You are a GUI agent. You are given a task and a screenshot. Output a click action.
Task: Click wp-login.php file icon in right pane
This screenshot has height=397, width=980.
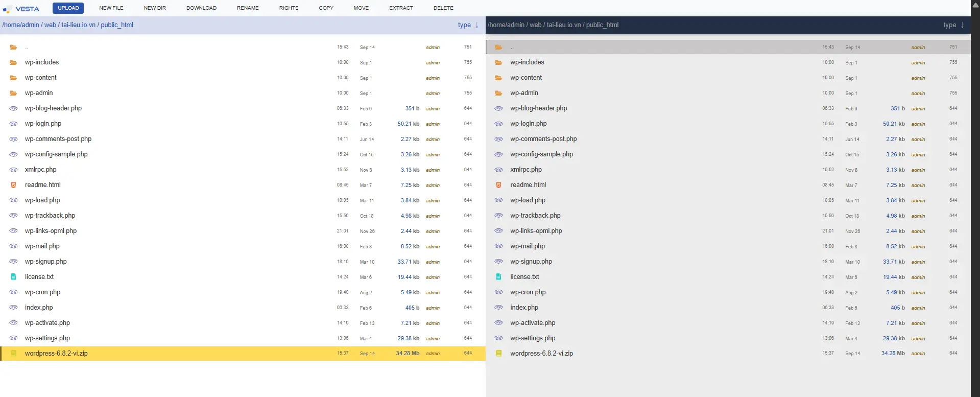(x=498, y=124)
